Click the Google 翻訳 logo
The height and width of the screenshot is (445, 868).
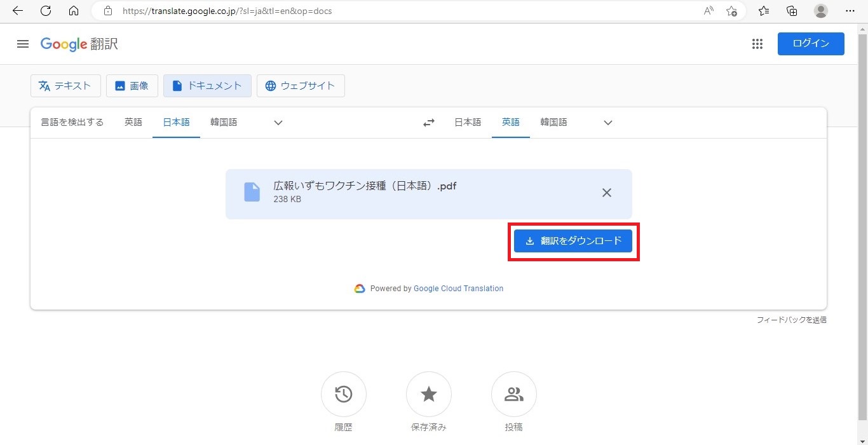point(79,44)
